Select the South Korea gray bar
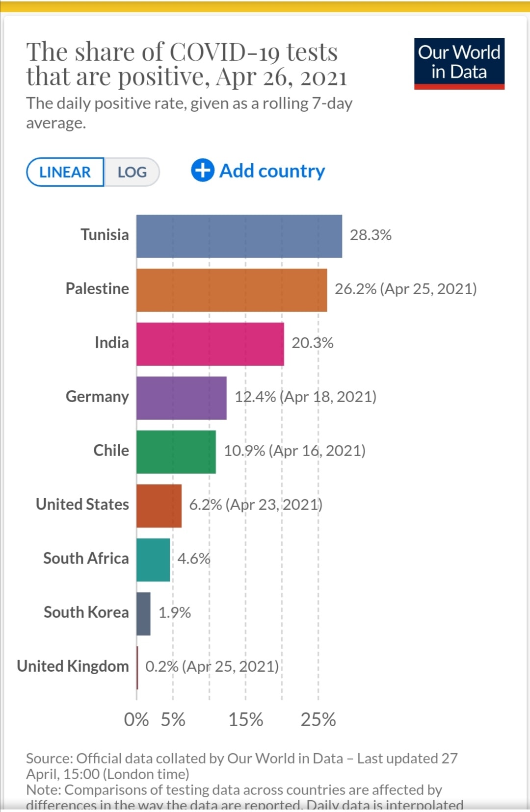Viewport: 530px width, 812px height. [x=143, y=614]
